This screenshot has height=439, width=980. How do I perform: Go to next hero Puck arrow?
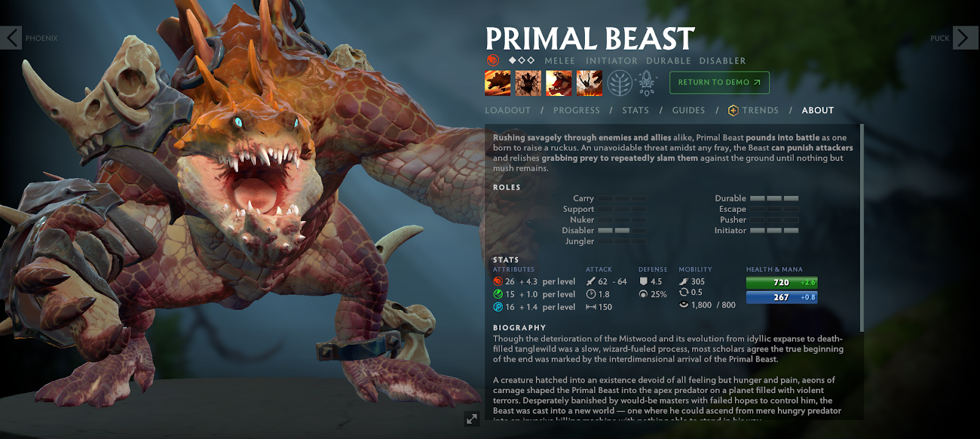[x=965, y=38]
